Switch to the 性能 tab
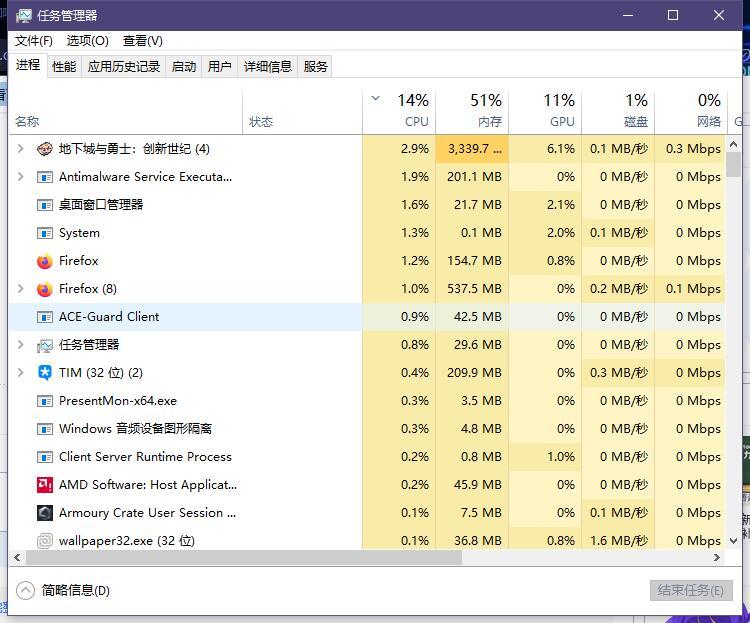Viewport: 750px width, 623px height. (x=64, y=67)
